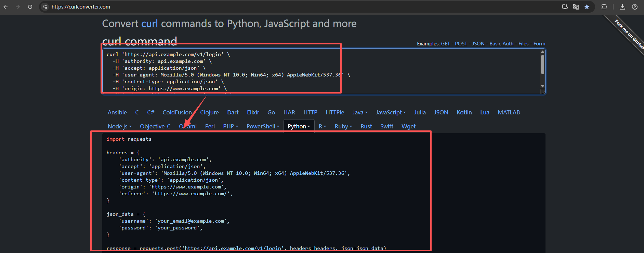
Task: Open the user profile icon
Action: tap(635, 7)
